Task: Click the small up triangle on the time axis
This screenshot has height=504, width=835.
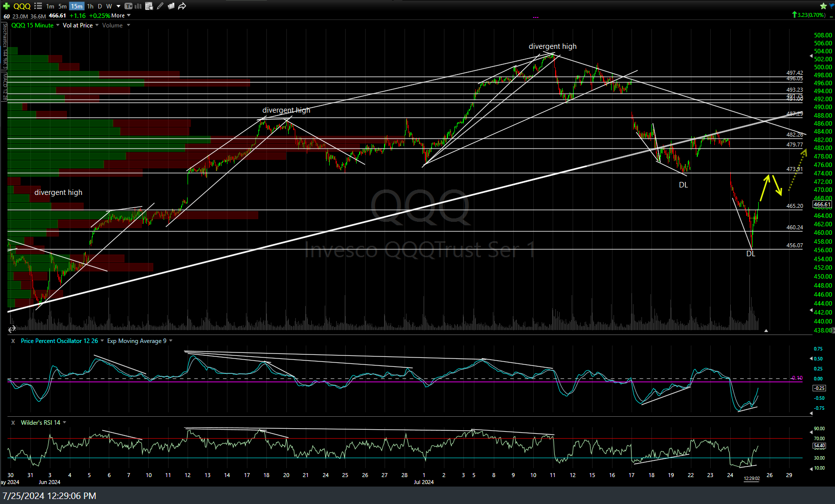Action: point(766,331)
